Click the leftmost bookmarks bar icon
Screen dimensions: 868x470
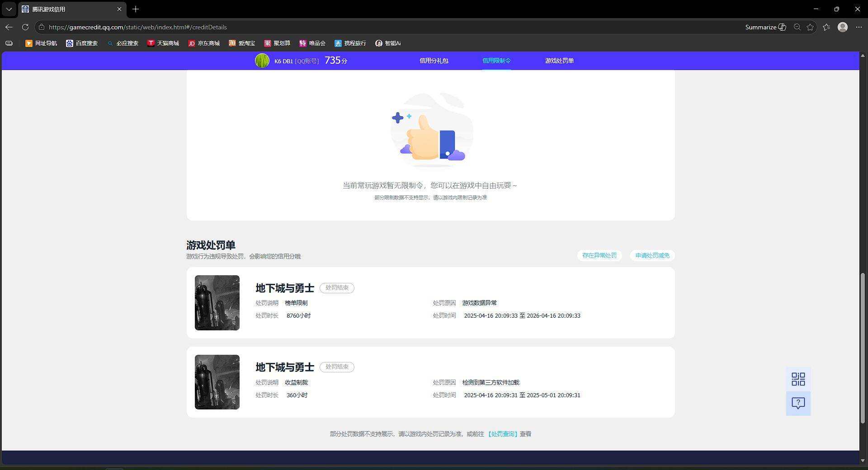point(9,43)
